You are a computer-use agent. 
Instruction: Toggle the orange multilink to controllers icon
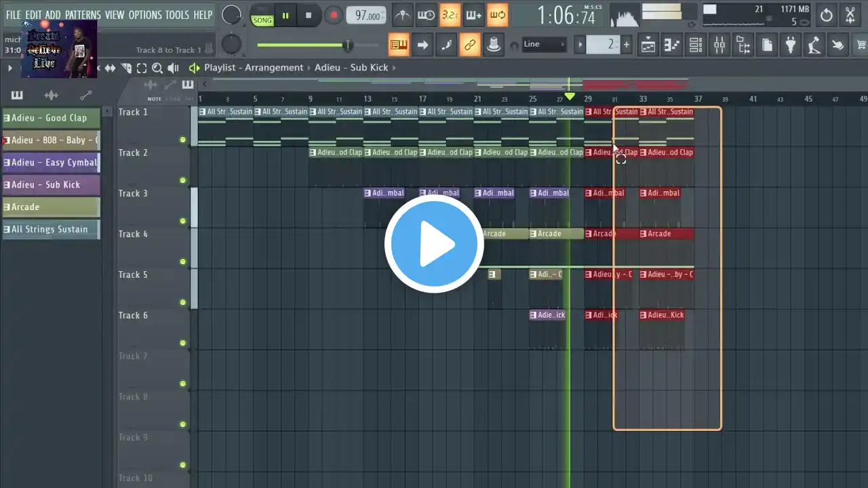click(x=469, y=45)
